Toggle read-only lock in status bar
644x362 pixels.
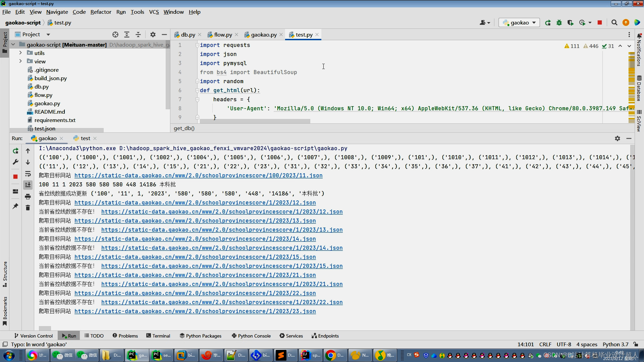[636, 344]
